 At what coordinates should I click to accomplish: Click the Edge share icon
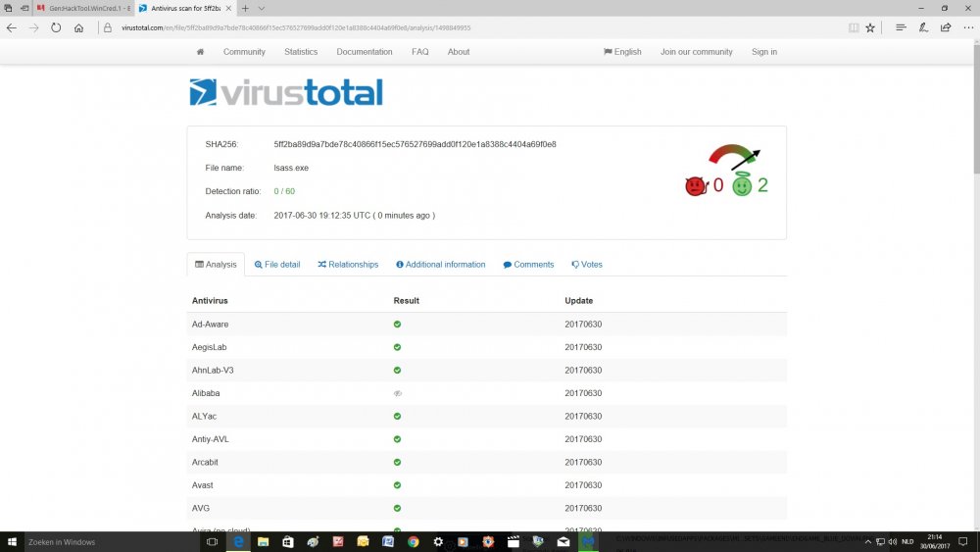(946, 27)
